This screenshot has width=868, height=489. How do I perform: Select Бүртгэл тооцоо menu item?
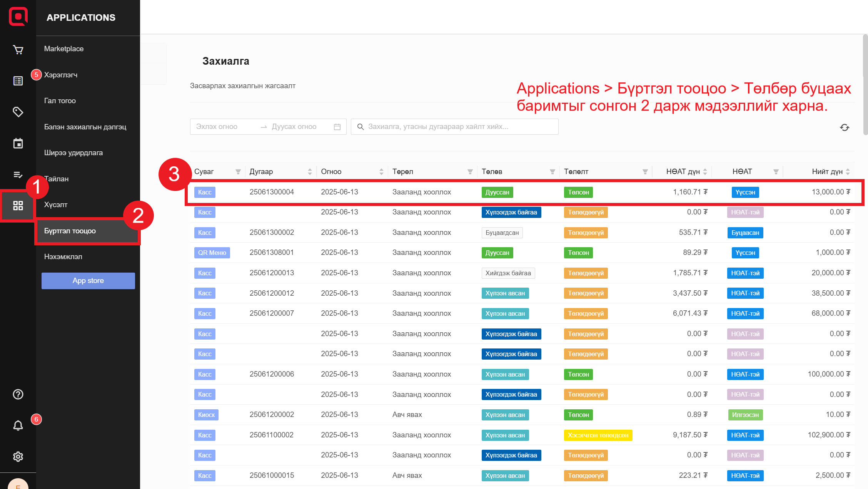point(70,231)
